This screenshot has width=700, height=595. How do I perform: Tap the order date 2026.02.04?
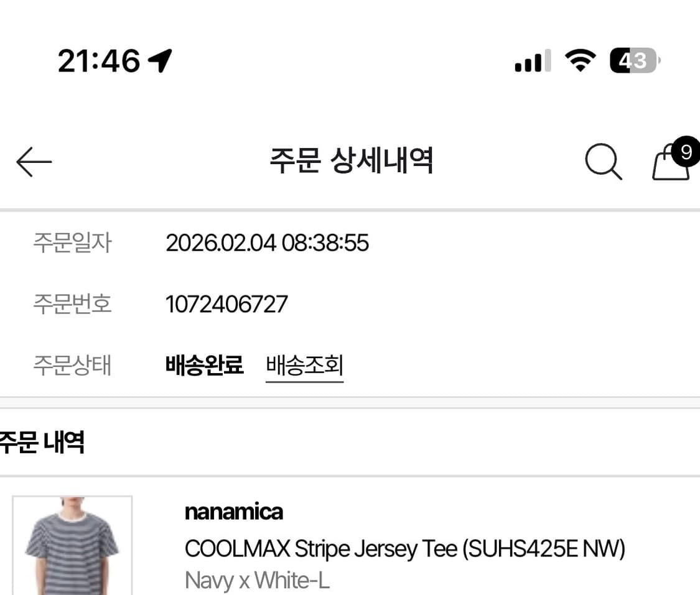pos(268,243)
